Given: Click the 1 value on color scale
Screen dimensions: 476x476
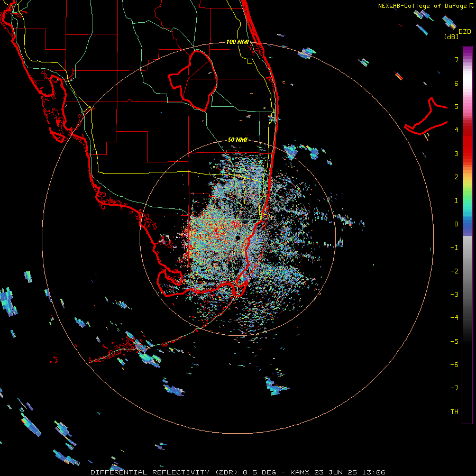Looking at the screenshot, I should click(x=456, y=200).
